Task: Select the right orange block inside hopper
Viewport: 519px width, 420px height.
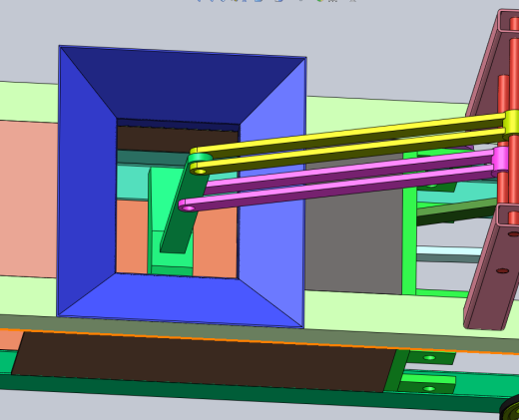Action: pos(215,244)
